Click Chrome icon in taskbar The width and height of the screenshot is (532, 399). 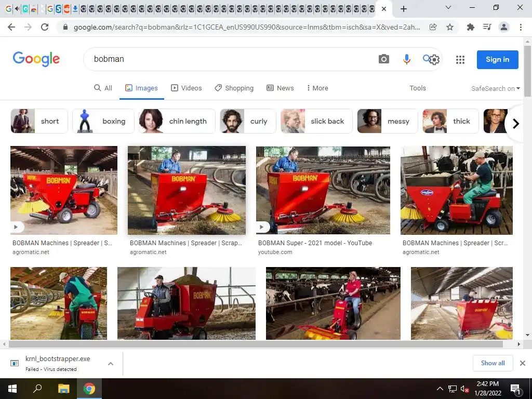(x=89, y=389)
